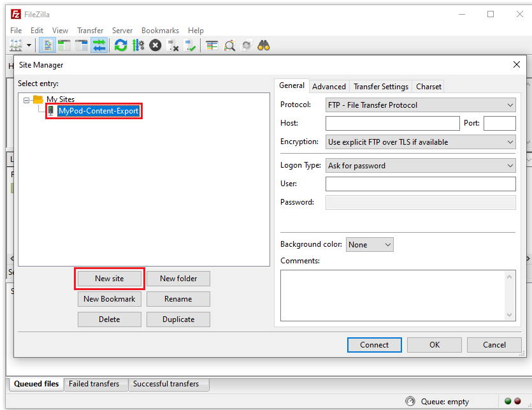The image size is (532, 410).
Task: Toggle transfer queue display icon
Action: (x=99, y=45)
